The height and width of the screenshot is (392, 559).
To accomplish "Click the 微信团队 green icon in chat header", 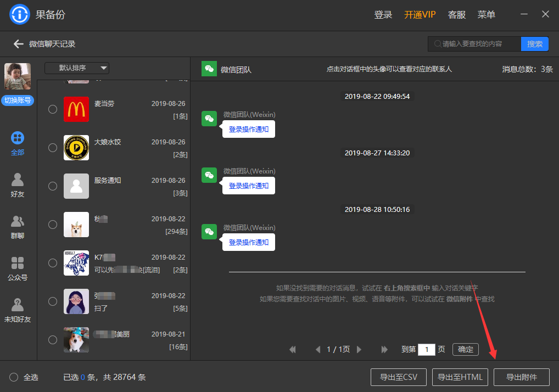I will click(209, 69).
